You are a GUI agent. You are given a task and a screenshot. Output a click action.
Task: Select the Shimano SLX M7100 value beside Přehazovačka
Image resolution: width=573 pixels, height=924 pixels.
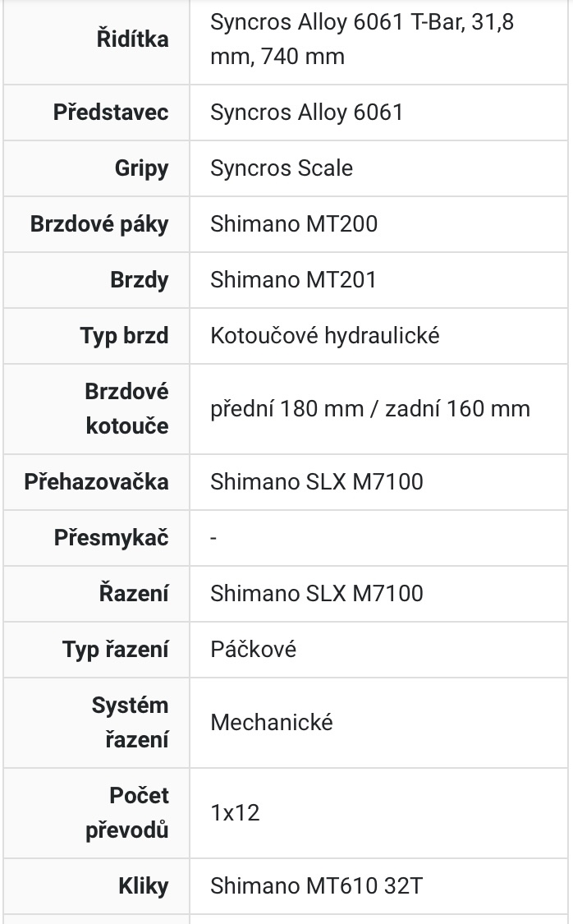(x=317, y=481)
